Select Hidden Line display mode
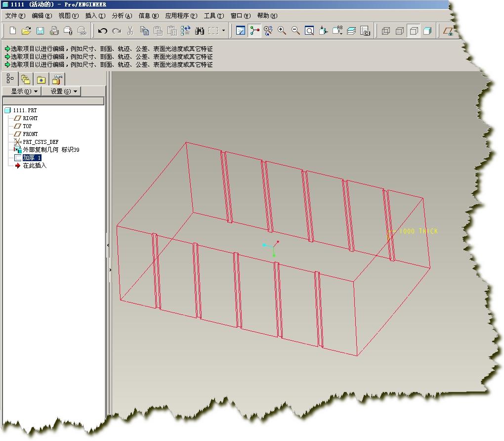Screen dimensions: 504x441 click(400, 31)
